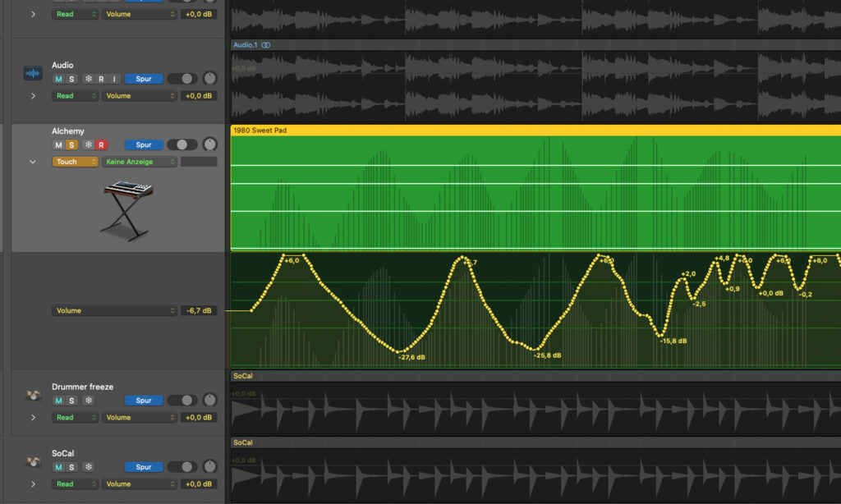Open Read mode menu on the topmost track
The width and height of the screenshot is (841, 504).
pyautogui.click(x=75, y=15)
